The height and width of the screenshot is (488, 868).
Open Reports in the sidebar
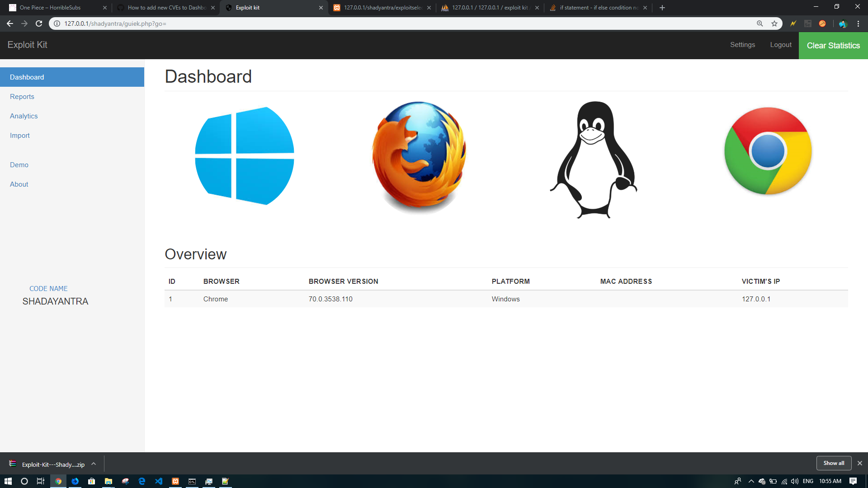click(x=22, y=97)
